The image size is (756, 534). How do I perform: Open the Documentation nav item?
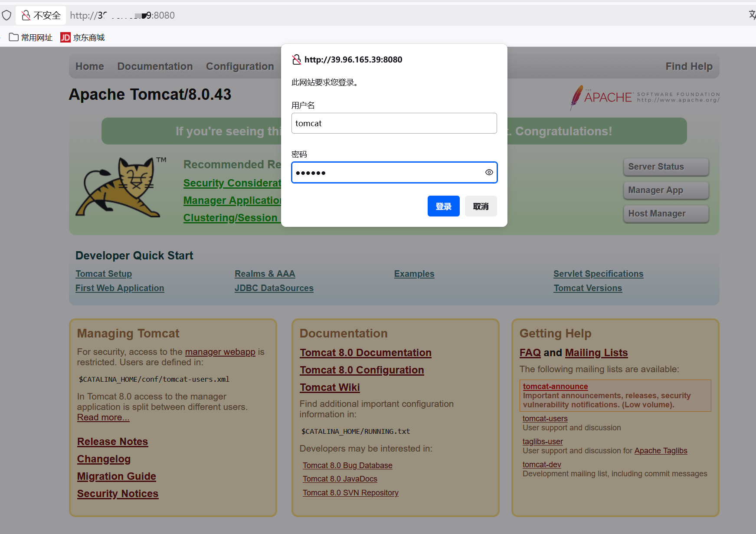155,66
